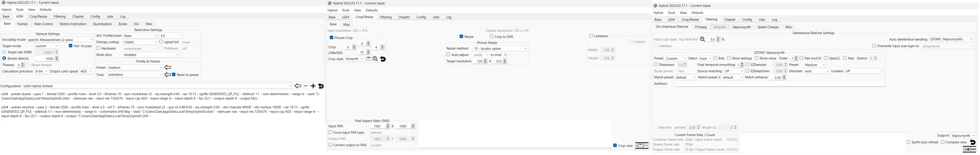
Task: Click the Hybrid app icon in x264 window
Action: (x=4, y=3)
